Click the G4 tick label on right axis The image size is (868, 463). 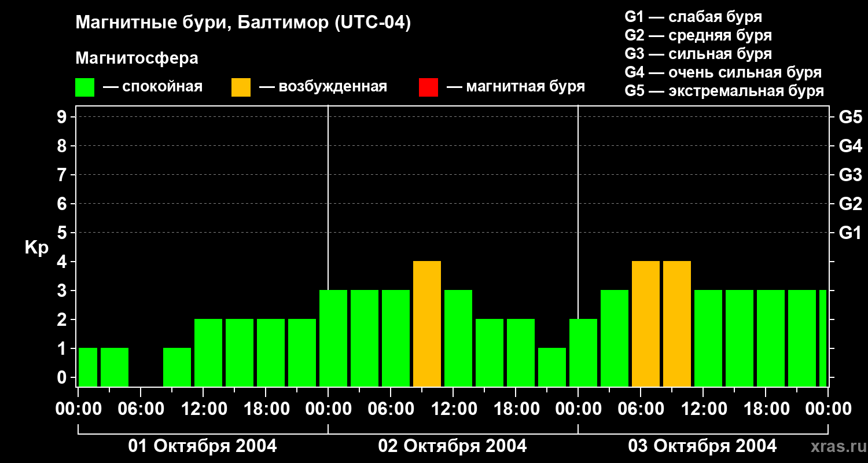[851, 146]
